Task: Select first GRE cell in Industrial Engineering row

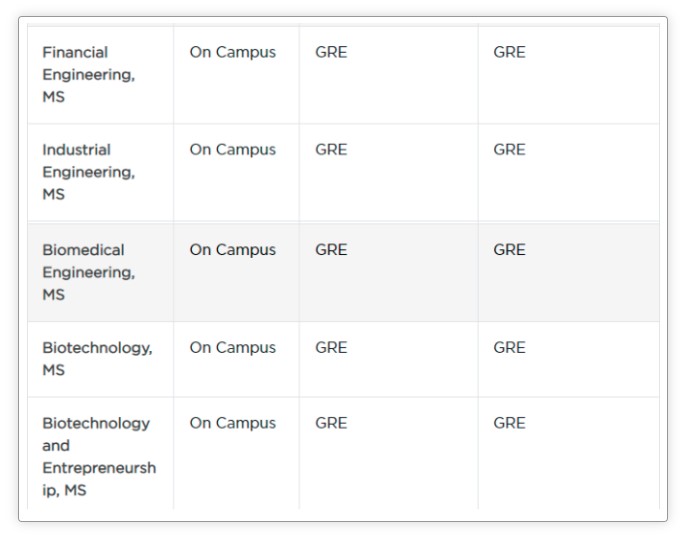Action: (x=331, y=150)
